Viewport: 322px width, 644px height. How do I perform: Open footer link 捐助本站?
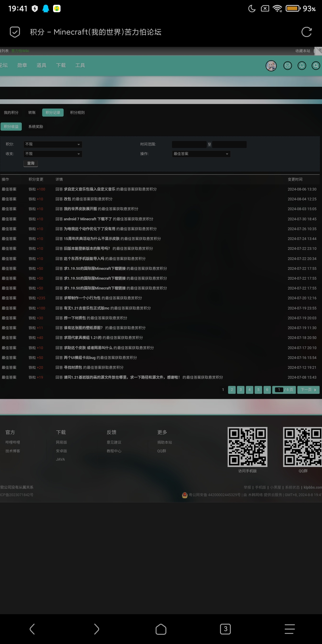tap(165, 442)
